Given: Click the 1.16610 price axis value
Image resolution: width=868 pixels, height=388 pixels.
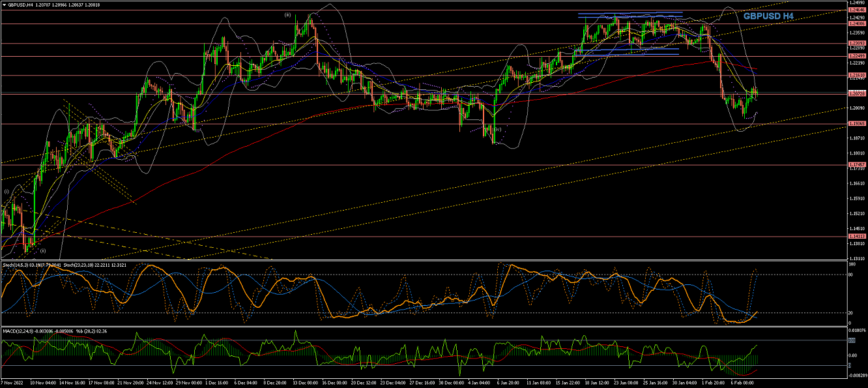Looking at the screenshot, I should point(858,183).
